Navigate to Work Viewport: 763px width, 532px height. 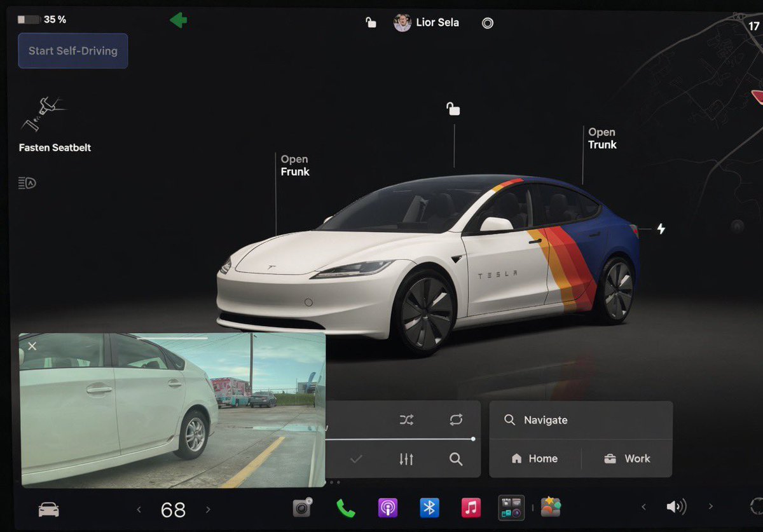pyautogui.click(x=627, y=458)
